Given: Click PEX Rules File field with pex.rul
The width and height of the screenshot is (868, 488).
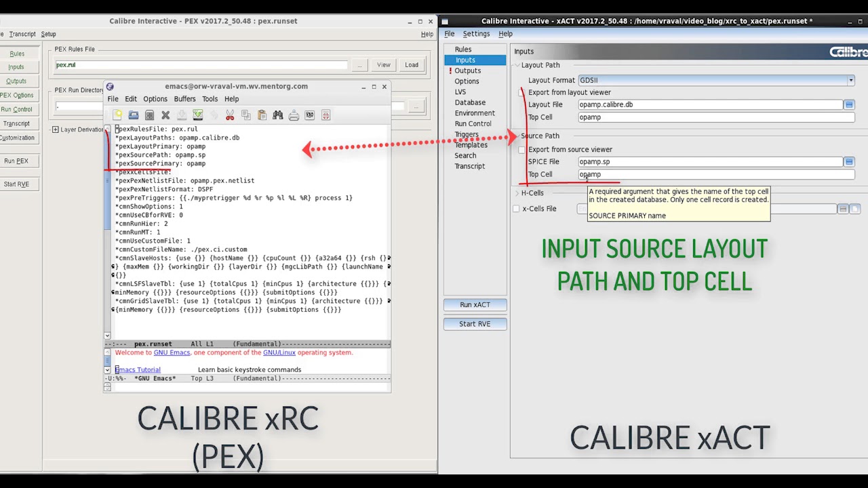Looking at the screenshot, I should [x=201, y=65].
